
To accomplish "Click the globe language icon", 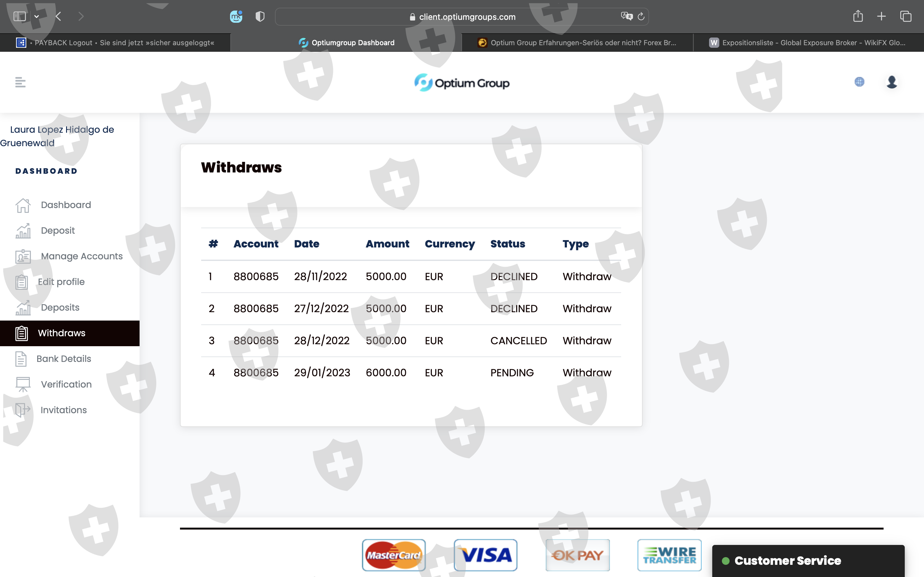I will coord(859,82).
